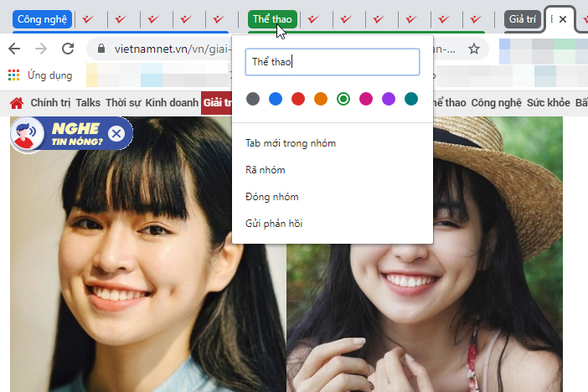
Task: Open the Chính trị section link
Action: (x=50, y=103)
